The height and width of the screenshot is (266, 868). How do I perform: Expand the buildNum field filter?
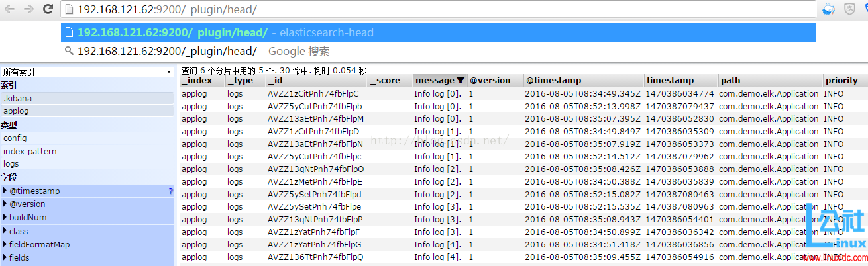point(5,218)
